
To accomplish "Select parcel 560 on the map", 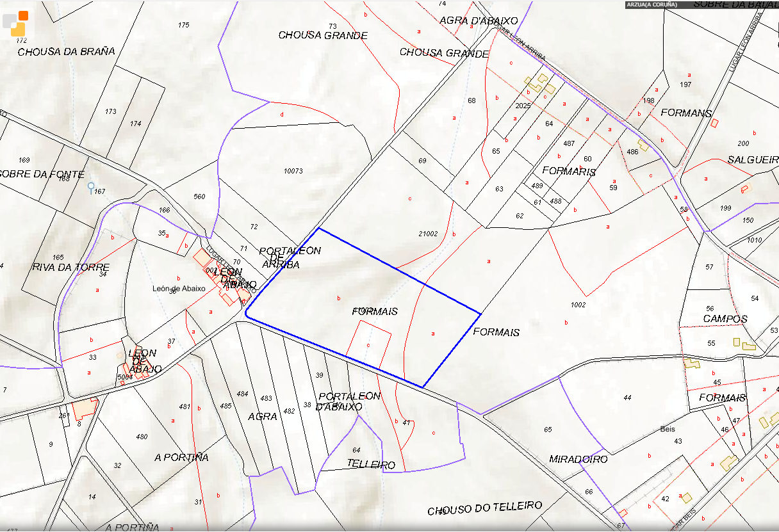I will [199, 197].
